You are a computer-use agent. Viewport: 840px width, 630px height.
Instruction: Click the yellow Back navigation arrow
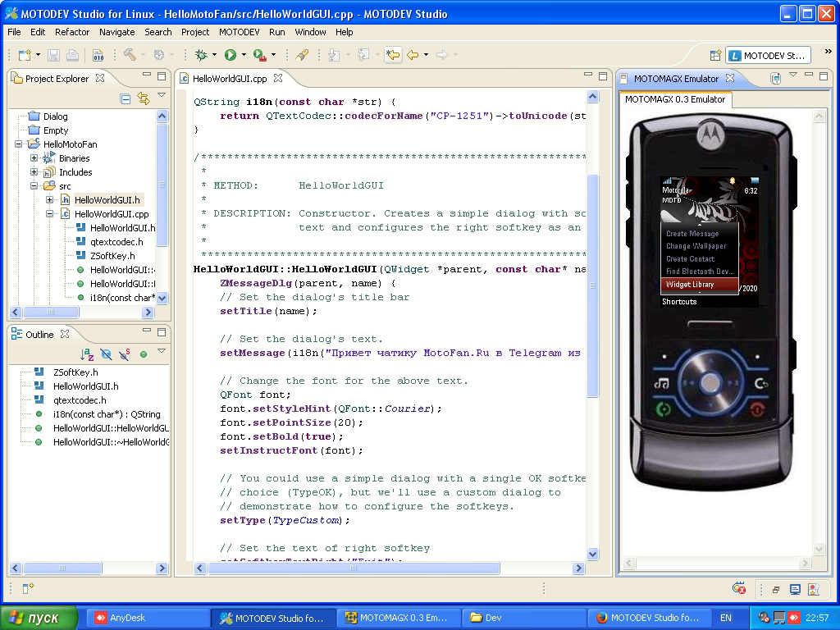[x=413, y=55]
